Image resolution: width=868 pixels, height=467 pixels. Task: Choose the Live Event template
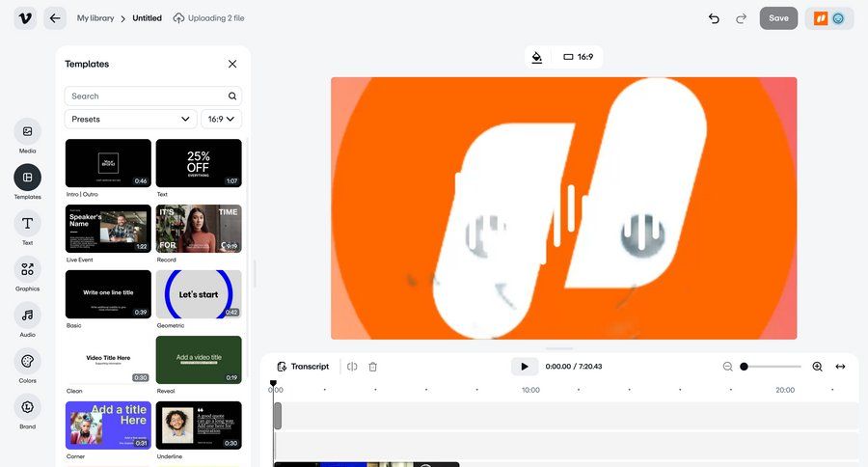pyautogui.click(x=108, y=229)
